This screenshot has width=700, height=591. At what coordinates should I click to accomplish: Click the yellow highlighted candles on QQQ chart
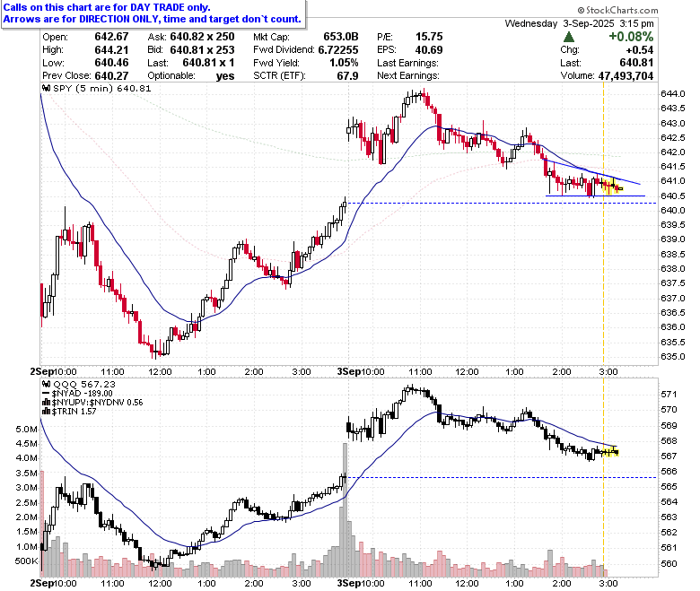610,451
